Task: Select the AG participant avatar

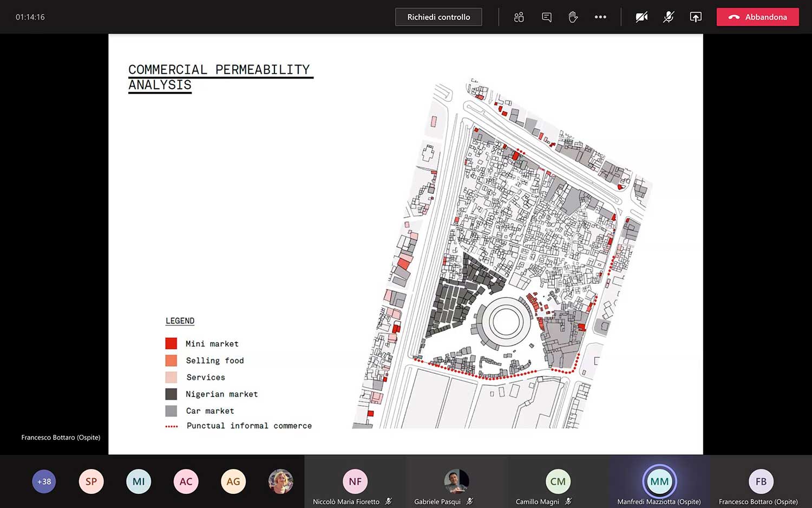Action: click(x=233, y=481)
